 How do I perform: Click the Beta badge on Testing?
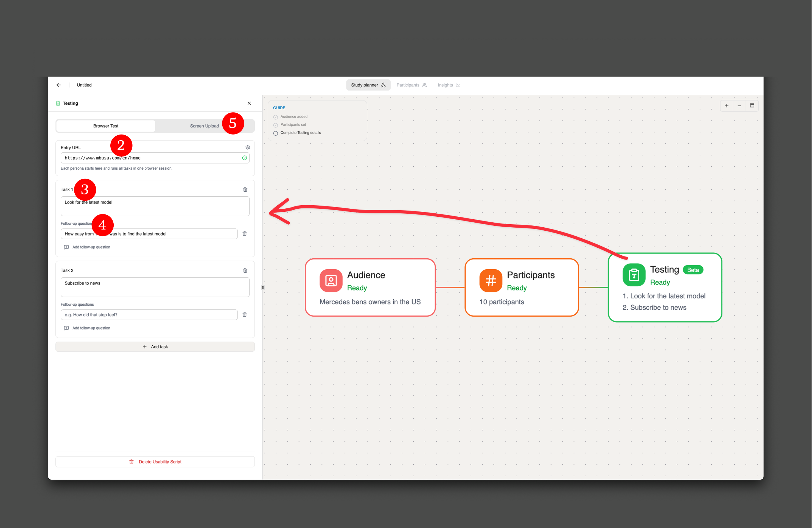693,270
